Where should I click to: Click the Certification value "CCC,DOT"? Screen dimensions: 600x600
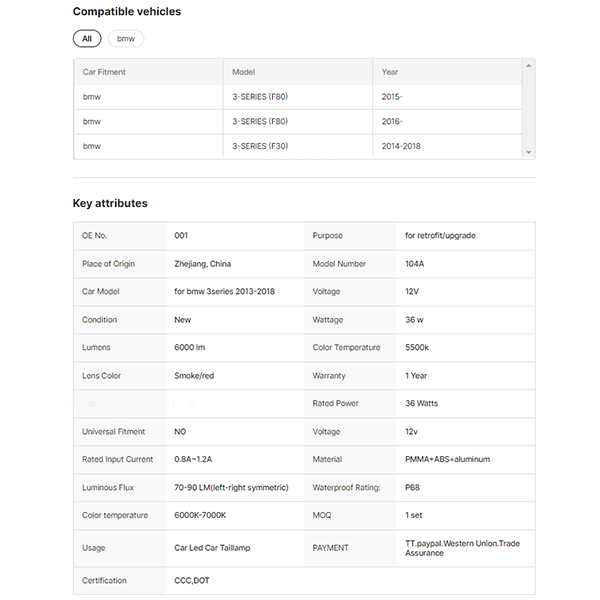[x=194, y=580]
